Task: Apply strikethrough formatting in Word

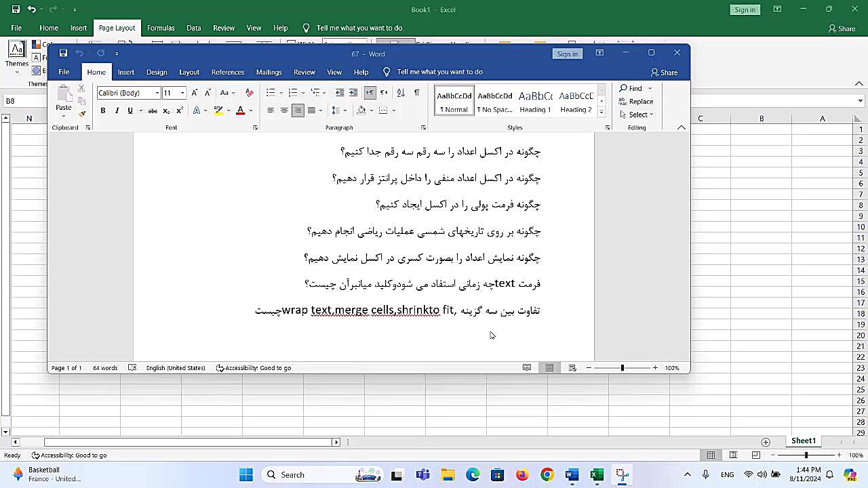Action: pos(153,110)
